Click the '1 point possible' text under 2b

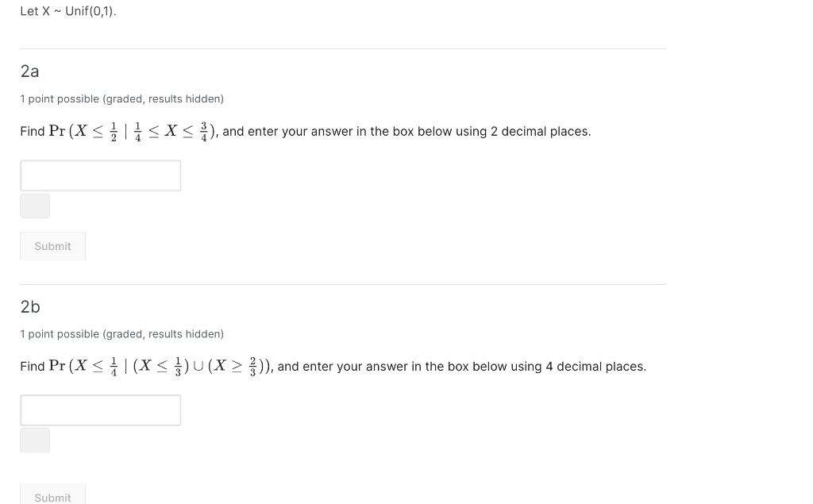click(x=121, y=333)
